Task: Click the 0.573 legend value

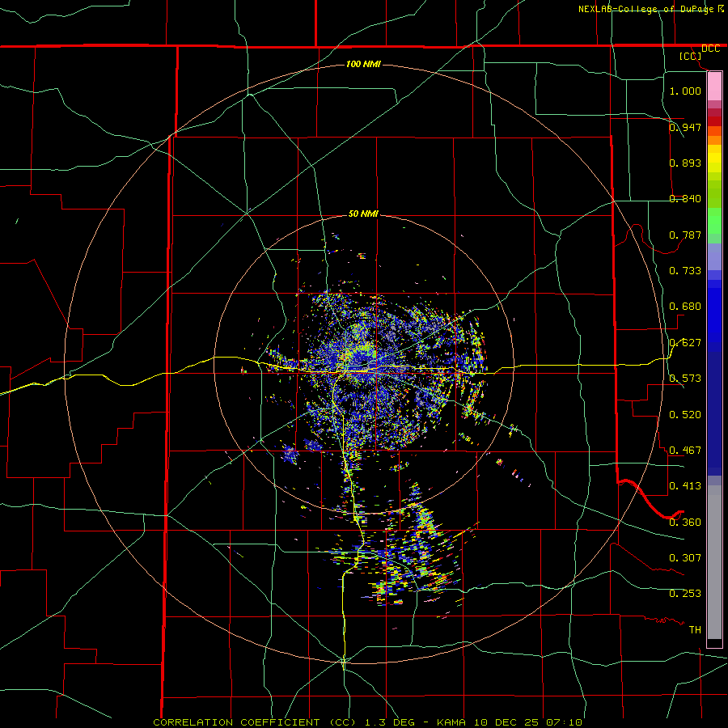Action: tap(685, 378)
